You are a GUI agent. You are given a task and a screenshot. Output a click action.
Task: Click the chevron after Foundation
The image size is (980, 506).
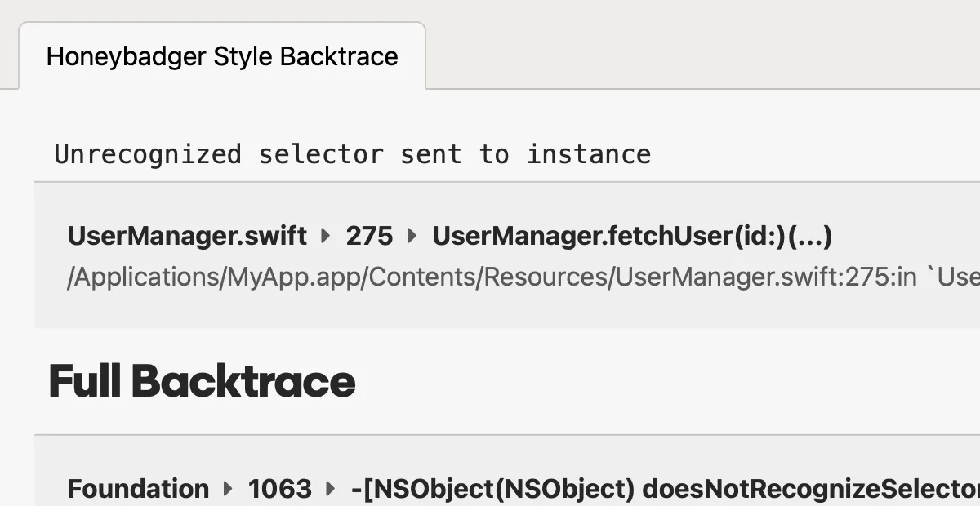(229, 488)
